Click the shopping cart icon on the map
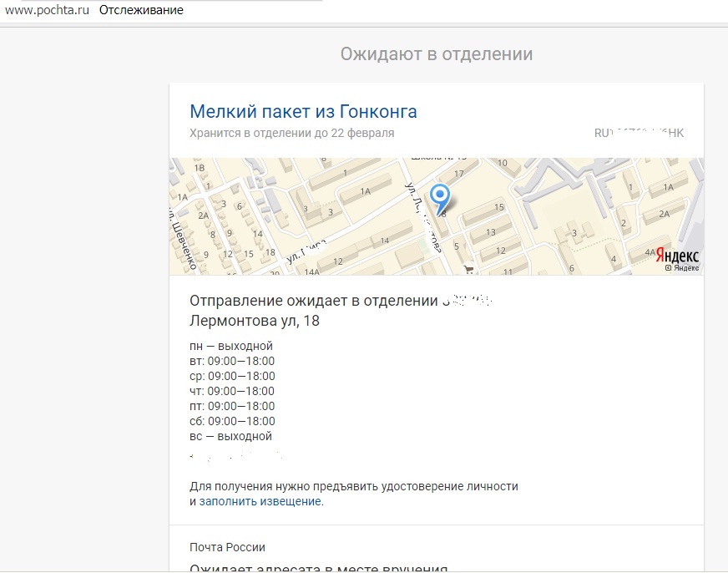 coord(468,268)
